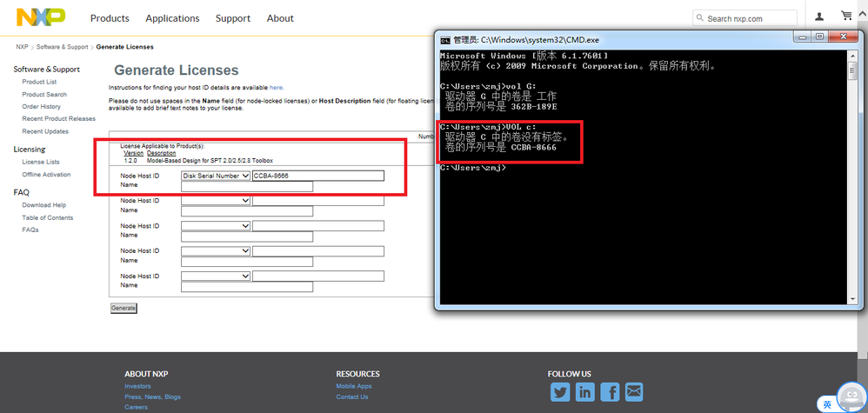This screenshot has height=413, width=868.
Task: Click the email envelope icon in footer
Action: (x=634, y=392)
